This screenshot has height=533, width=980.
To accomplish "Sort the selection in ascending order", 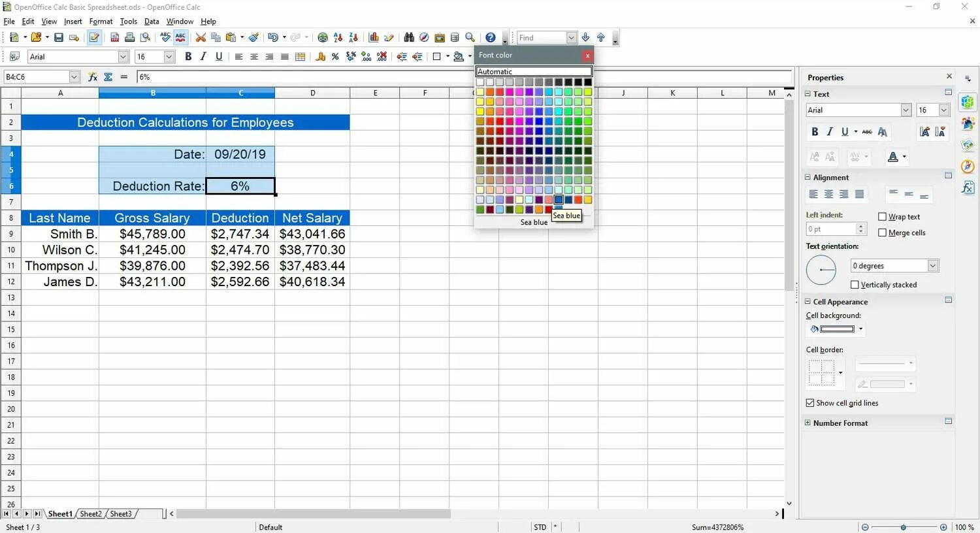I will point(338,38).
